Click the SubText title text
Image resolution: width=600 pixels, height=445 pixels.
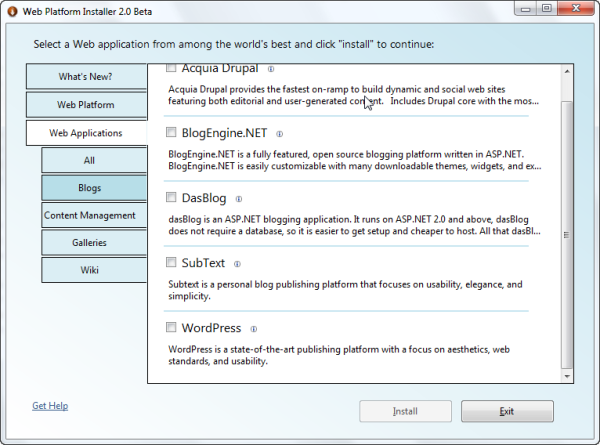click(x=203, y=263)
